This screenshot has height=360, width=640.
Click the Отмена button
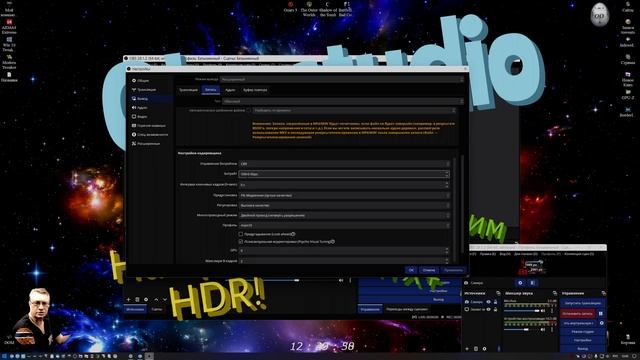[429, 270]
